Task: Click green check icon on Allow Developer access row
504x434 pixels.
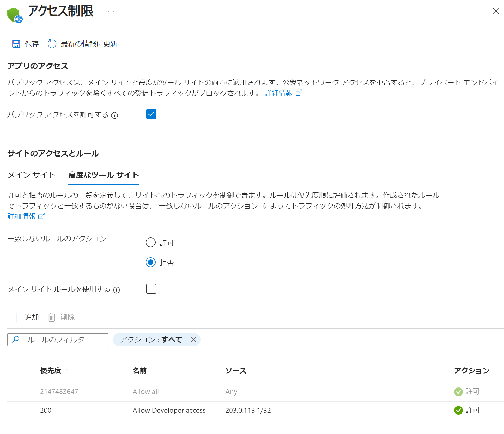Action: pyautogui.click(x=459, y=410)
